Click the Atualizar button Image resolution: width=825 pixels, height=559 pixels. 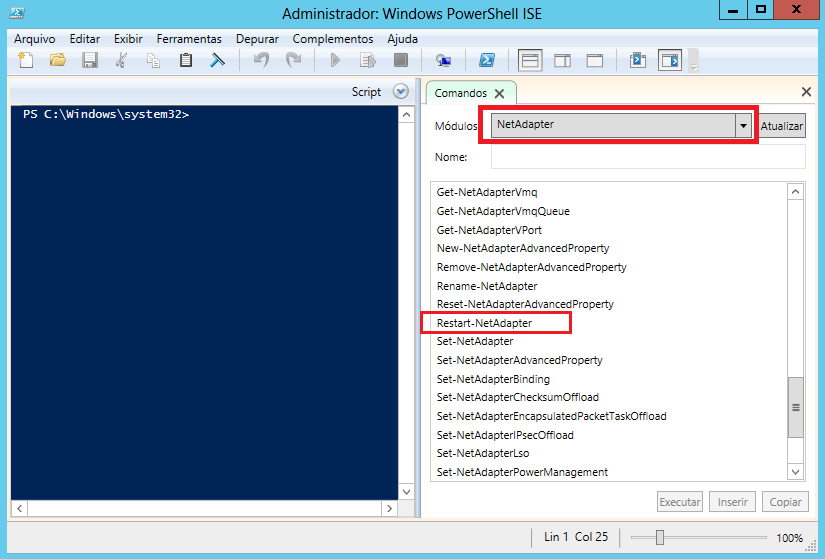pos(782,126)
